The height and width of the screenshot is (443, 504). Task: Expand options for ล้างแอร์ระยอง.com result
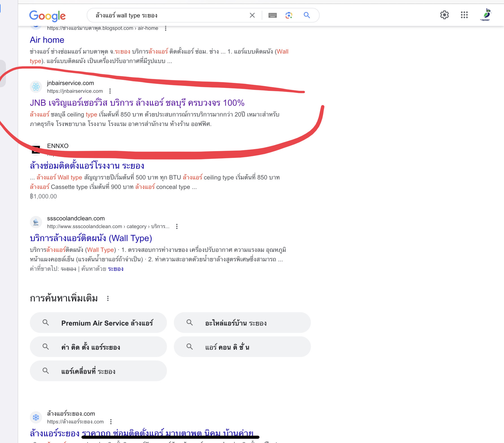pyautogui.click(x=111, y=422)
